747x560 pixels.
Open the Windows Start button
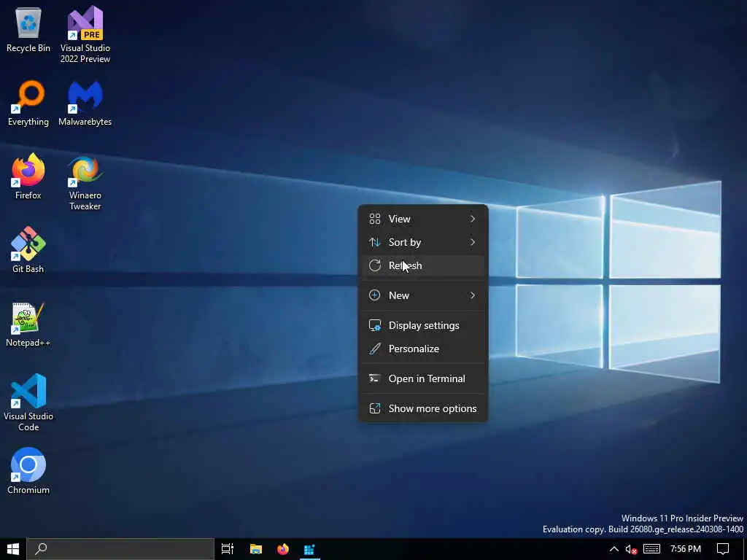pos(13,549)
